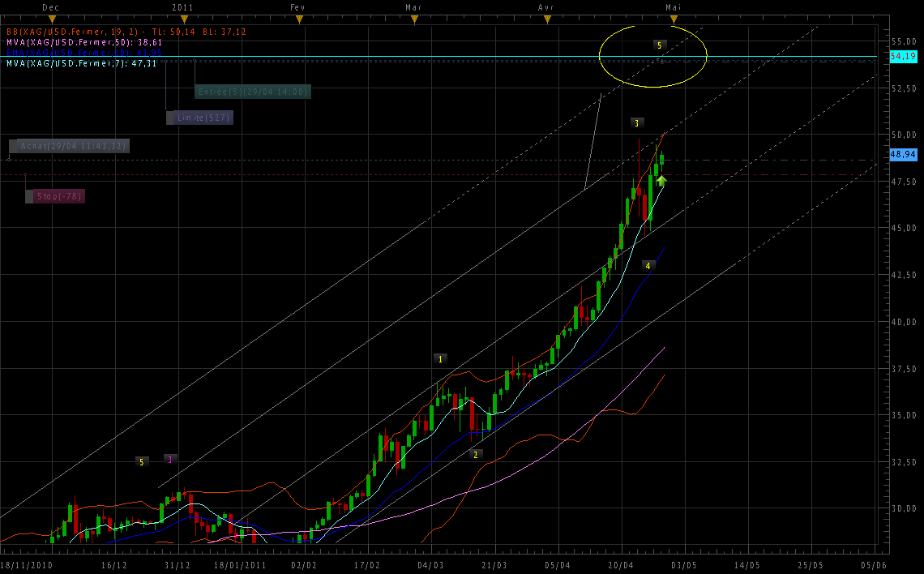Image resolution: width=924 pixels, height=574 pixels.
Task: Click the green up-arrow buy marker
Action: pyautogui.click(x=661, y=181)
